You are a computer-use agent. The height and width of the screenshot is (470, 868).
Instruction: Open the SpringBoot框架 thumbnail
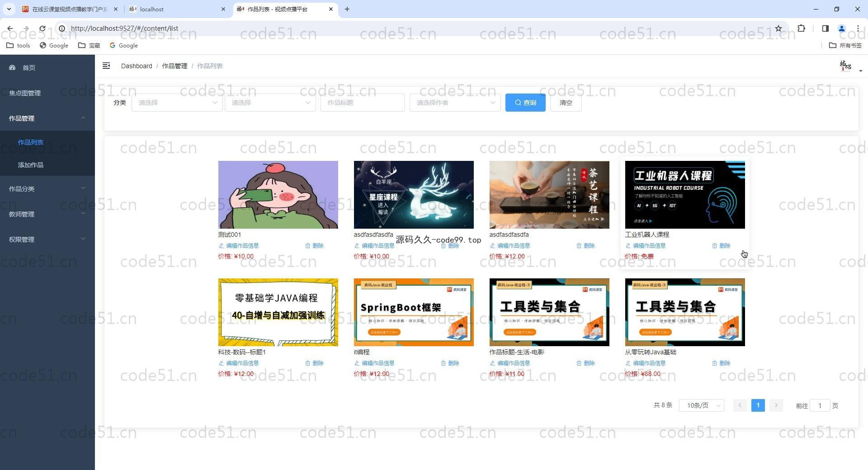[x=414, y=312]
